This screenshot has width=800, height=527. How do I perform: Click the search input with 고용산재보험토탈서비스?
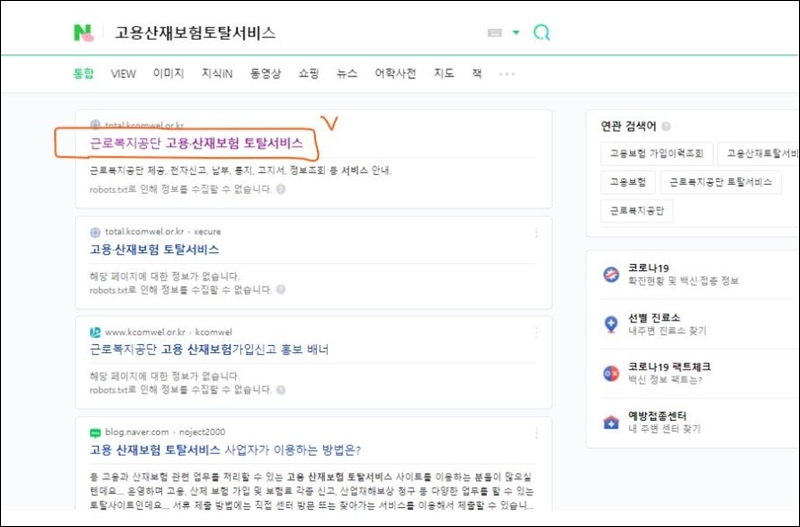[x=195, y=33]
